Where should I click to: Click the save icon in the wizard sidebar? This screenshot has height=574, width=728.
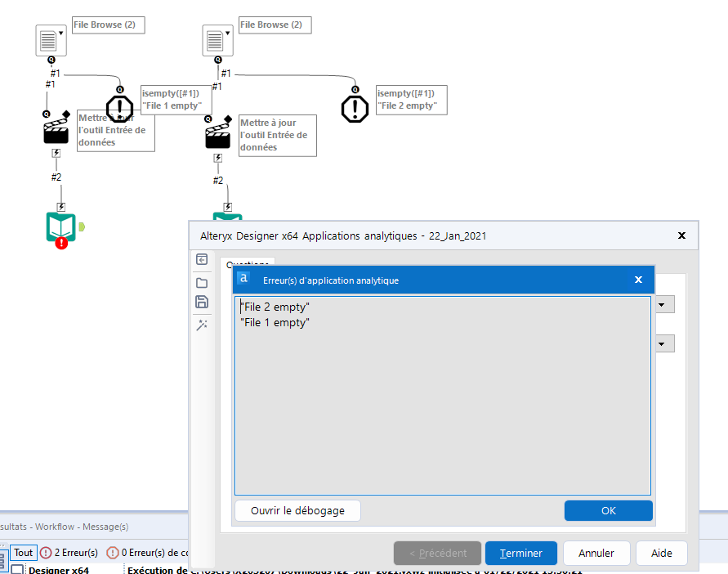pyautogui.click(x=202, y=302)
